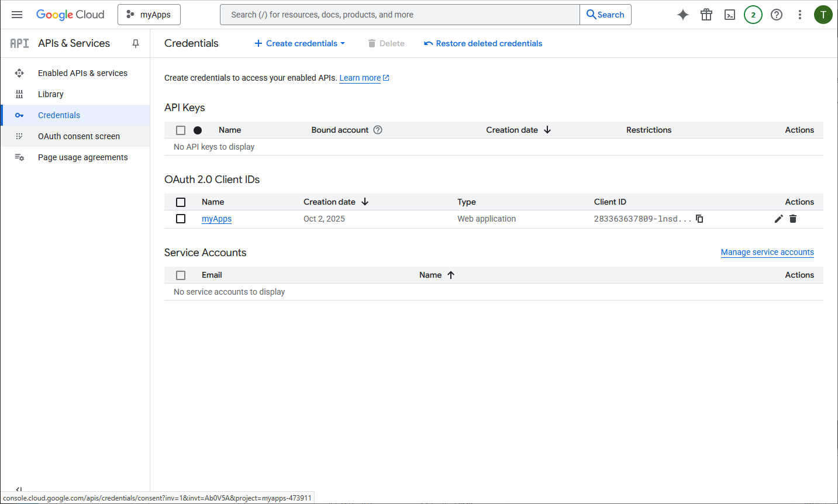Expand the Create credentials dropdown

click(300, 43)
